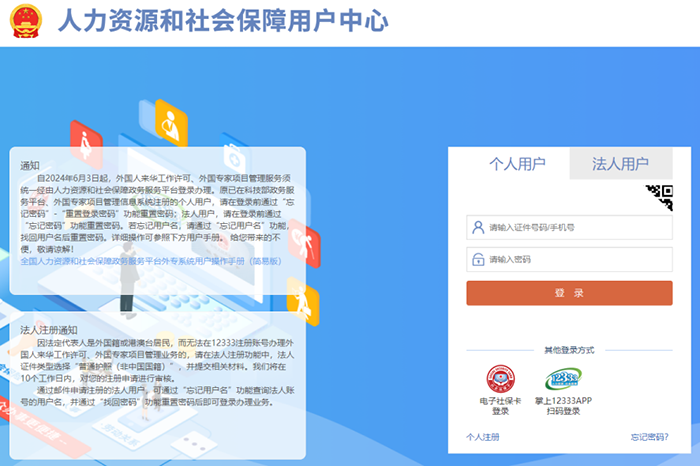Switch to the 个人用户 tab

click(517, 164)
